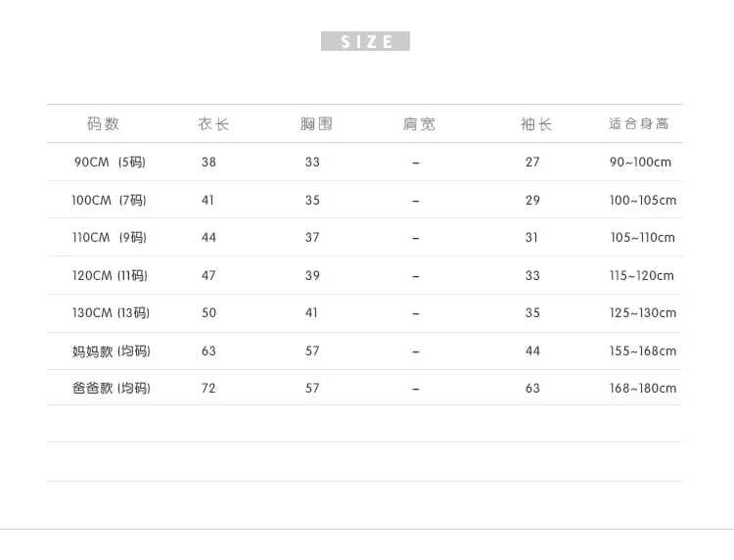Click the SIZE heading banner

(x=365, y=41)
